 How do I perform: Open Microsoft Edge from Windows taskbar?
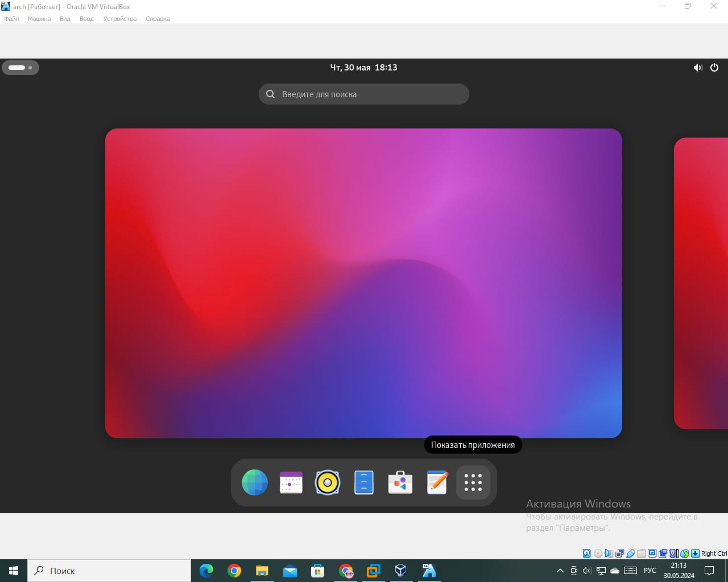pos(206,571)
